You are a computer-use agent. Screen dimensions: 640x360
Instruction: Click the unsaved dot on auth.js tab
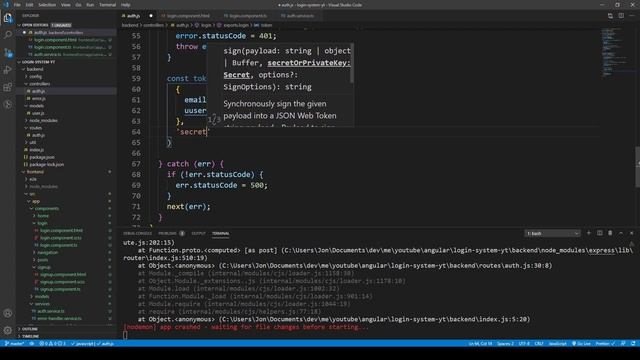[151, 16]
